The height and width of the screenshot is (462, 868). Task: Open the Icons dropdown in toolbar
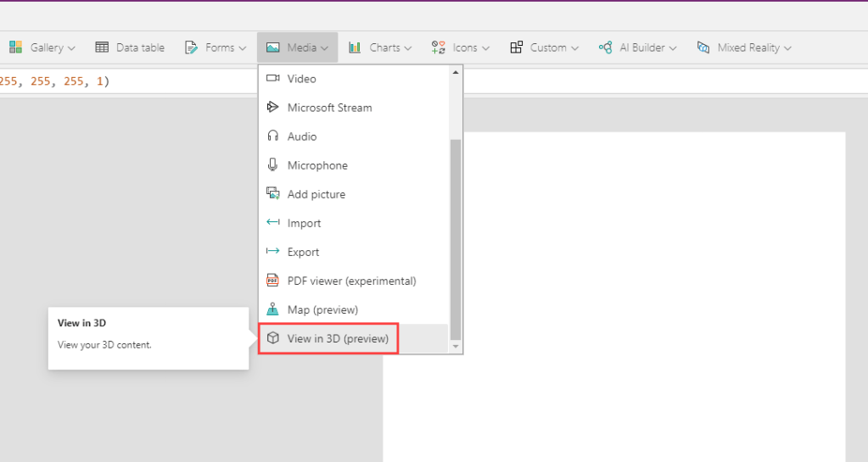pos(461,47)
